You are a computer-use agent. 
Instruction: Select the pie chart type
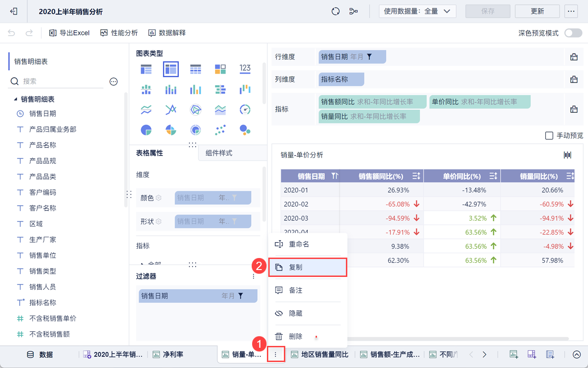146,130
